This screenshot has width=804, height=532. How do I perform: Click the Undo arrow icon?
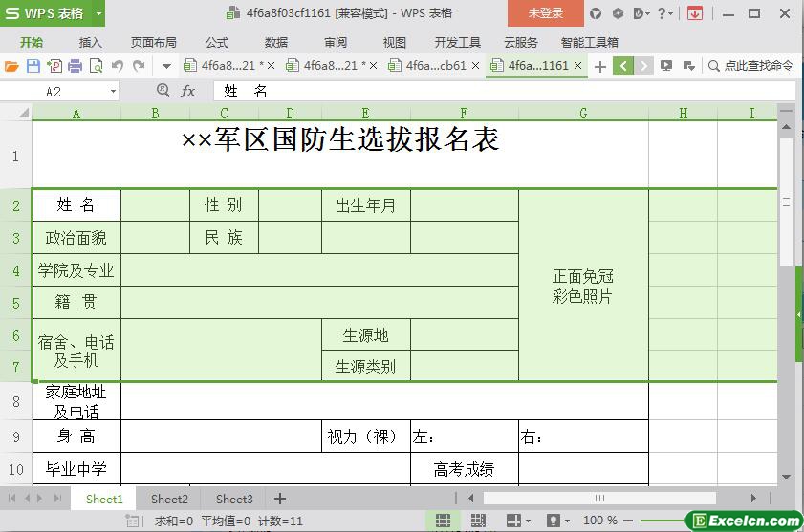coord(118,66)
